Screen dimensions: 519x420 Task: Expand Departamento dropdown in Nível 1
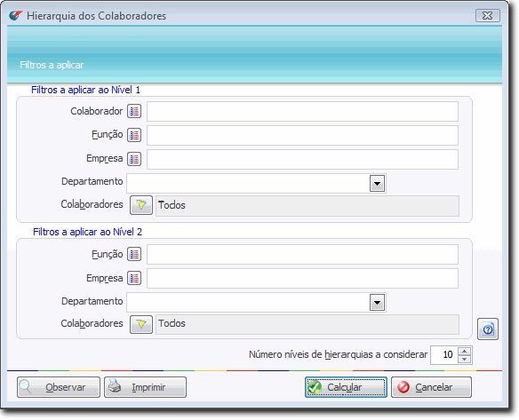click(377, 184)
